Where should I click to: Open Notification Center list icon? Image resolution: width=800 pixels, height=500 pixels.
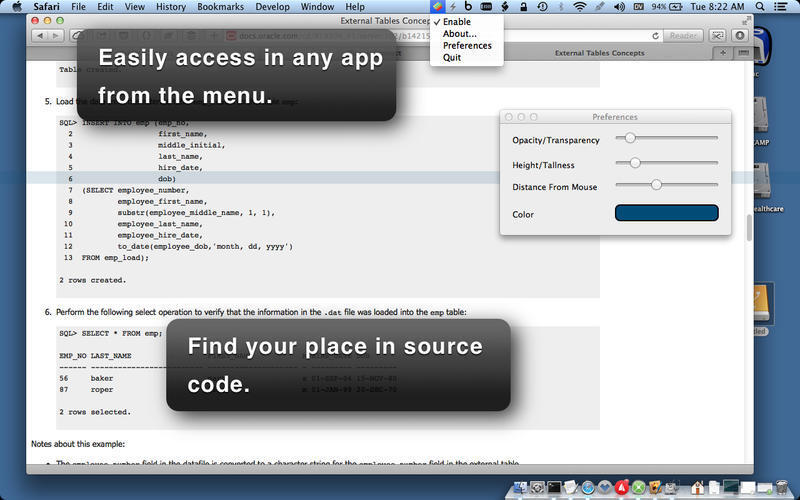780,7
